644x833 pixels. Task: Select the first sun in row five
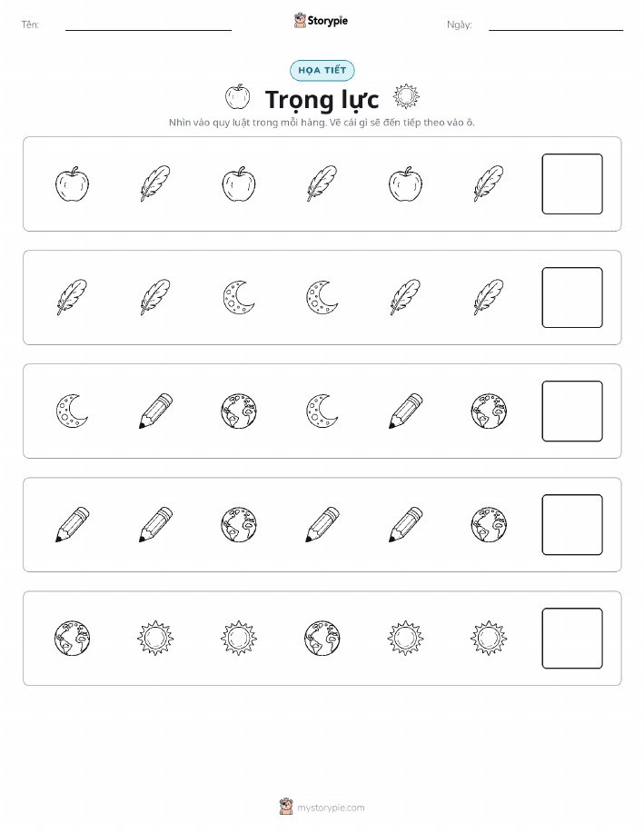coord(155,638)
